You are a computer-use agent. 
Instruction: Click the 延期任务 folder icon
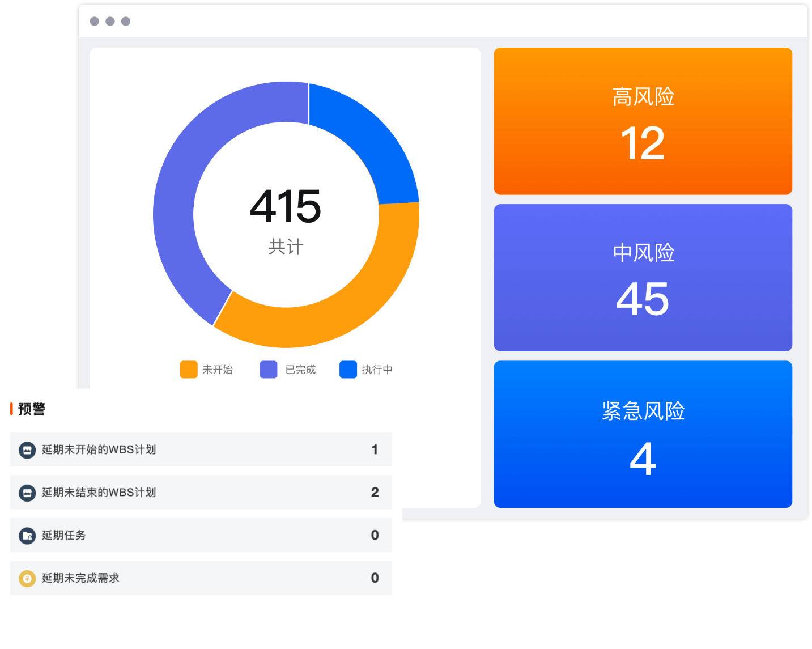coord(27,536)
